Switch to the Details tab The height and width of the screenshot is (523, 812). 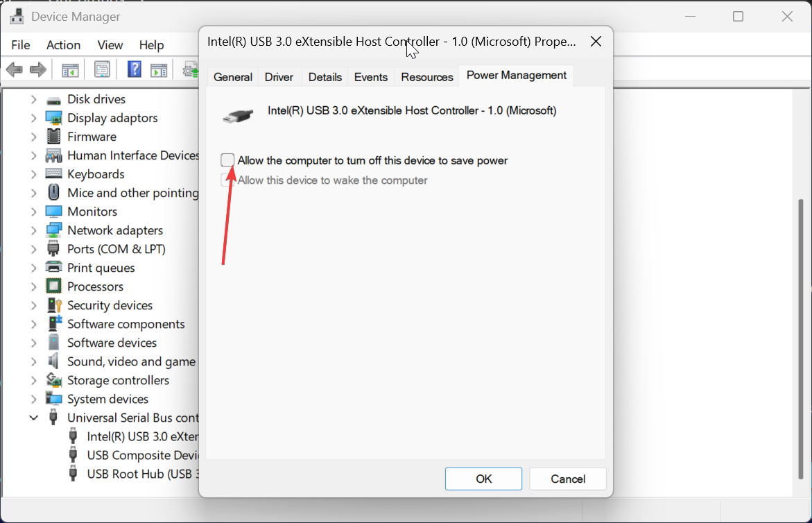click(x=325, y=77)
